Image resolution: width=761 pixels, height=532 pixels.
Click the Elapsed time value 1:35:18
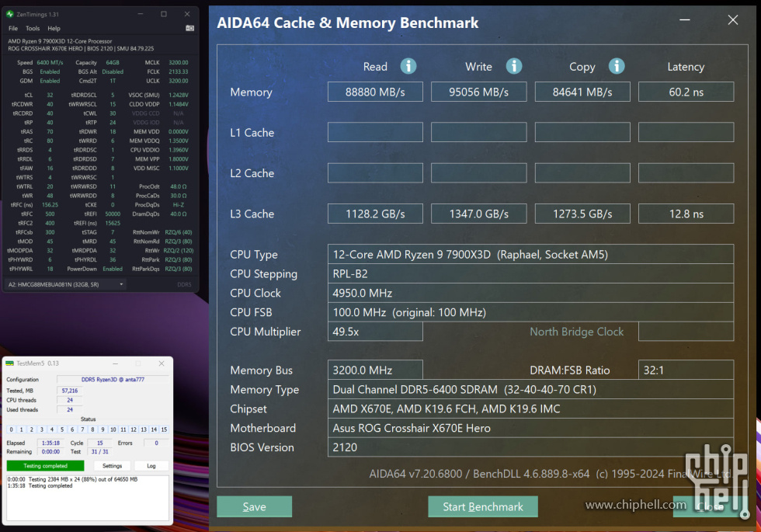click(x=50, y=443)
